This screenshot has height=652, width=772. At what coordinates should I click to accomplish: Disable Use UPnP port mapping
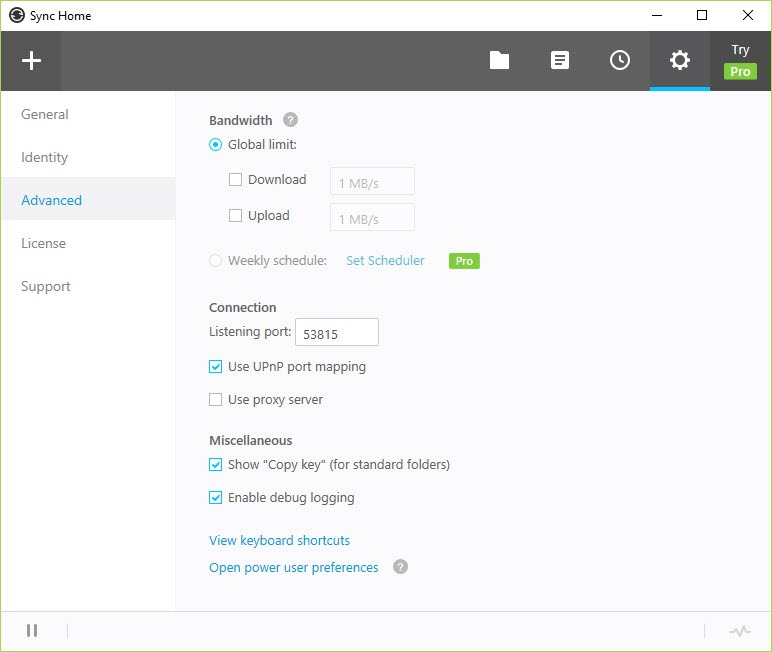[x=216, y=367]
